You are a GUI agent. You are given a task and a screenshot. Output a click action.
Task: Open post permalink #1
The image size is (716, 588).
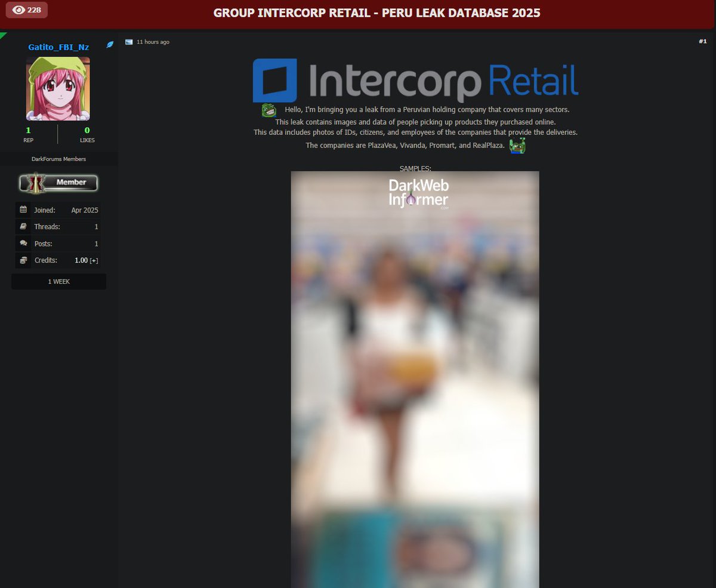point(702,41)
